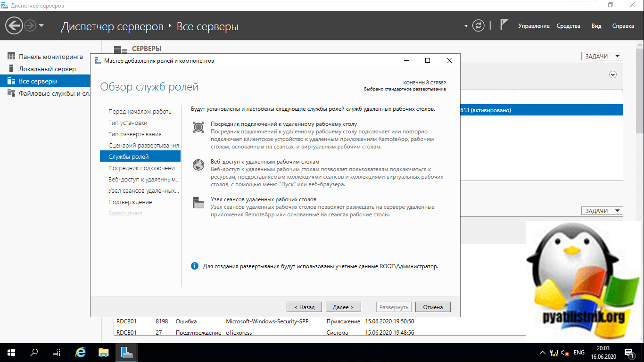
Task: Go to the Тип развертывания wizard step
Action: point(135,134)
